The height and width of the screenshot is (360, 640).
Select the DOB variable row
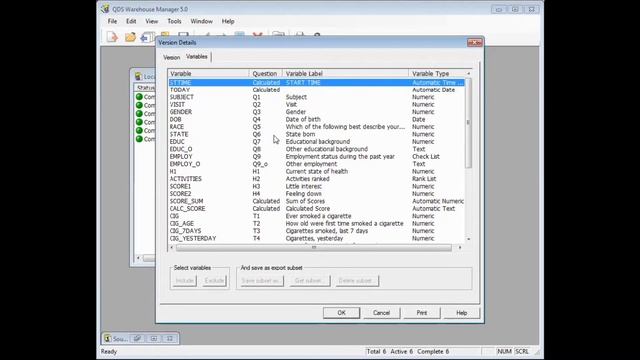tap(316, 120)
